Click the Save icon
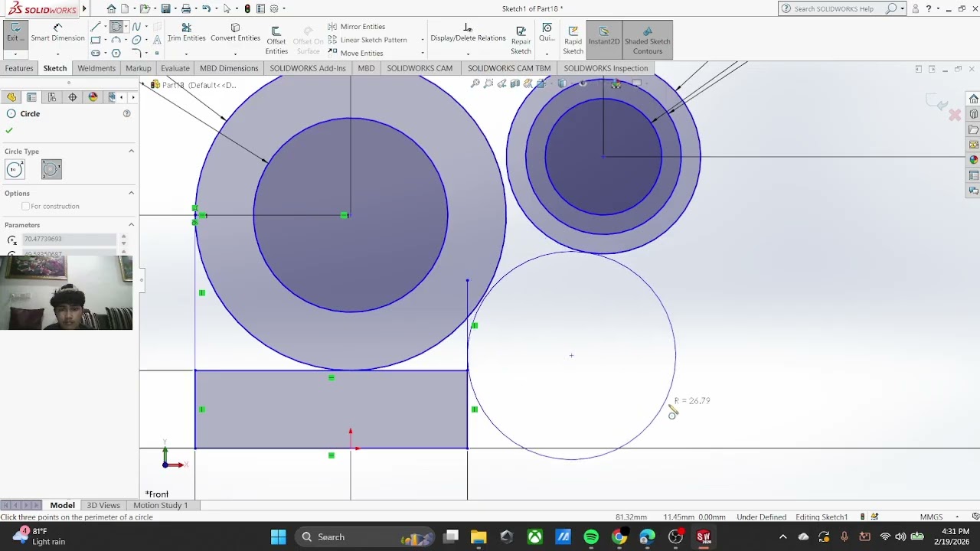The width and height of the screenshot is (980, 551). (x=165, y=8)
